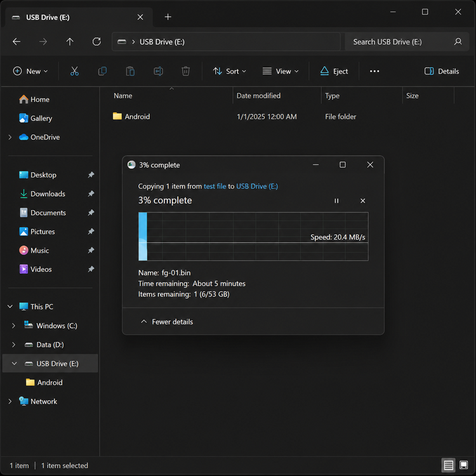Go back using the Back arrow
The image size is (476, 476).
[17, 42]
